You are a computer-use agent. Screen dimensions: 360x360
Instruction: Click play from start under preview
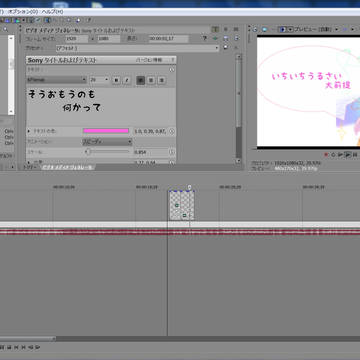(x=340, y=154)
